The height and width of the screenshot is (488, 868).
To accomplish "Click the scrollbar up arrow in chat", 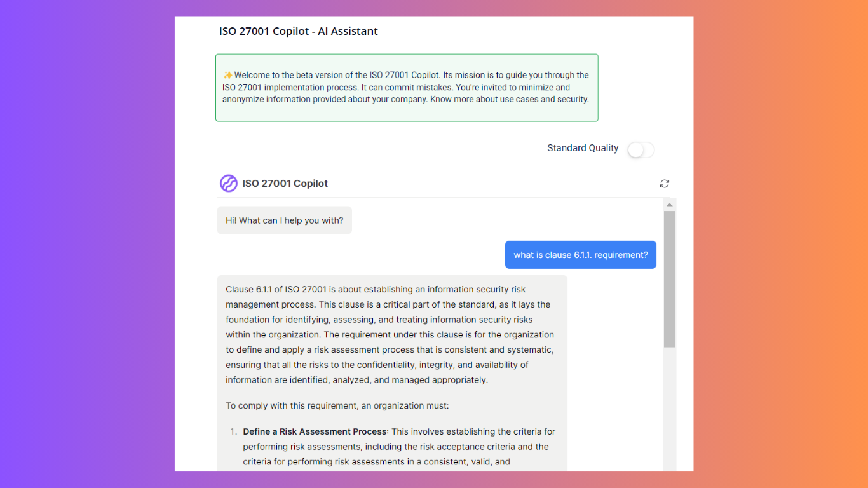I will click(x=670, y=205).
